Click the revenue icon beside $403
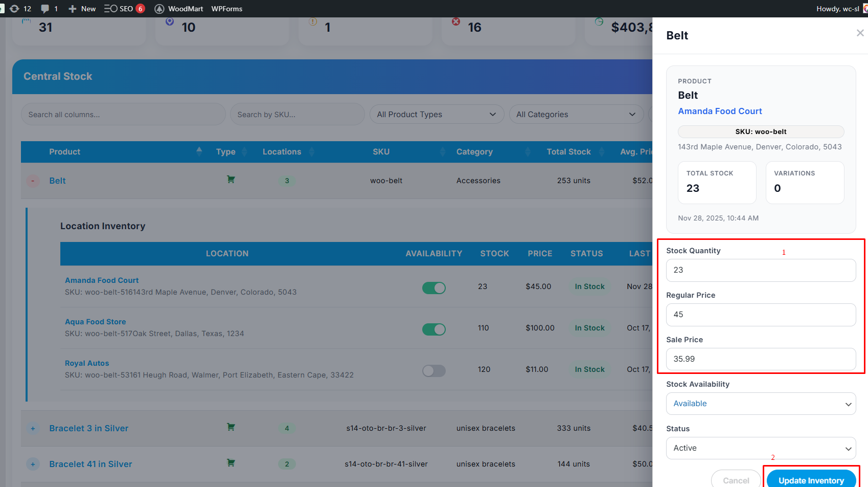 pyautogui.click(x=599, y=21)
